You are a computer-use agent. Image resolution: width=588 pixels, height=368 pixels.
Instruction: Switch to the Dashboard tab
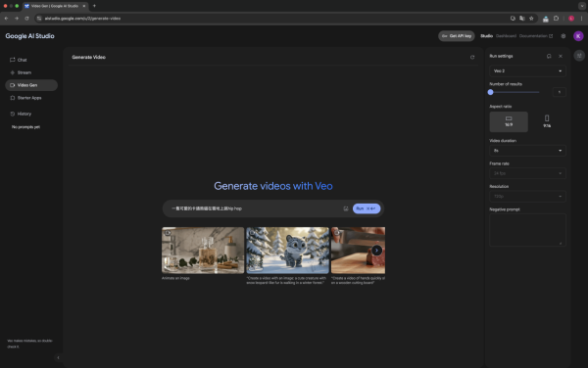(x=506, y=36)
